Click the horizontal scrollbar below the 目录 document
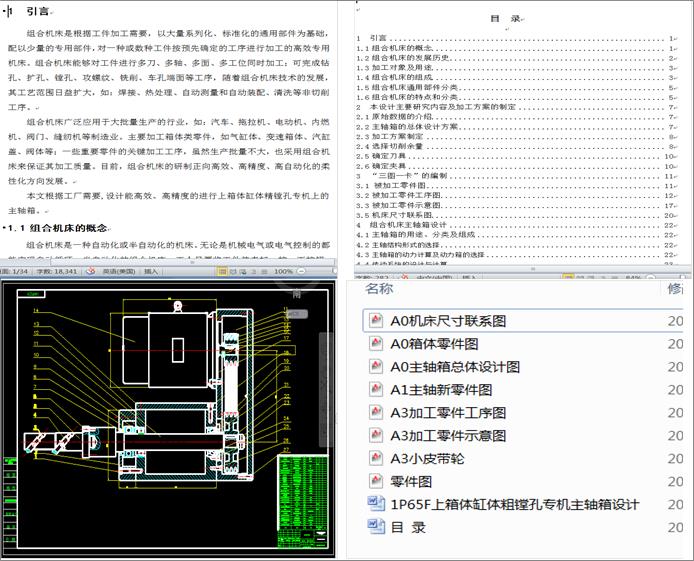The width and height of the screenshot is (694, 561). [533, 269]
